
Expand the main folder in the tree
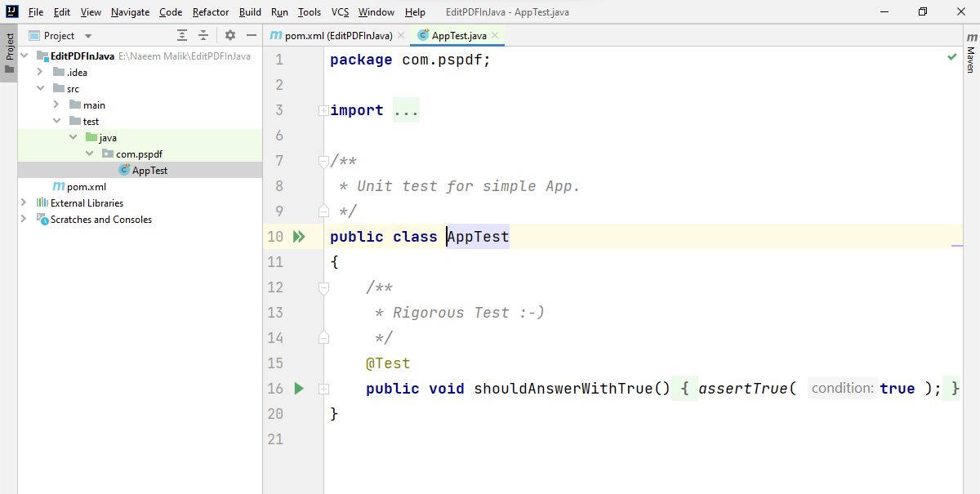click(x=56, y=105)
